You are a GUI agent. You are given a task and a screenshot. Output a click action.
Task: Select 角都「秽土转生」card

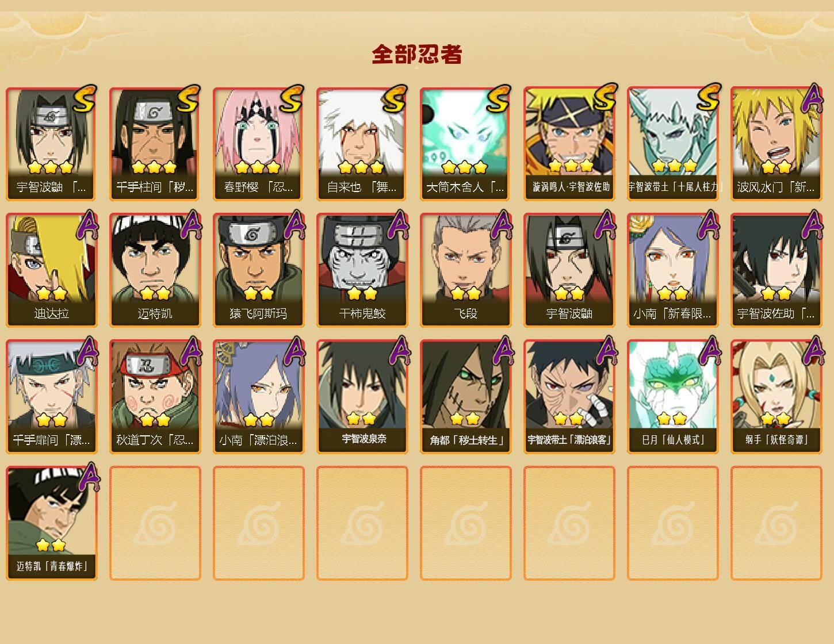coord(466,396)
